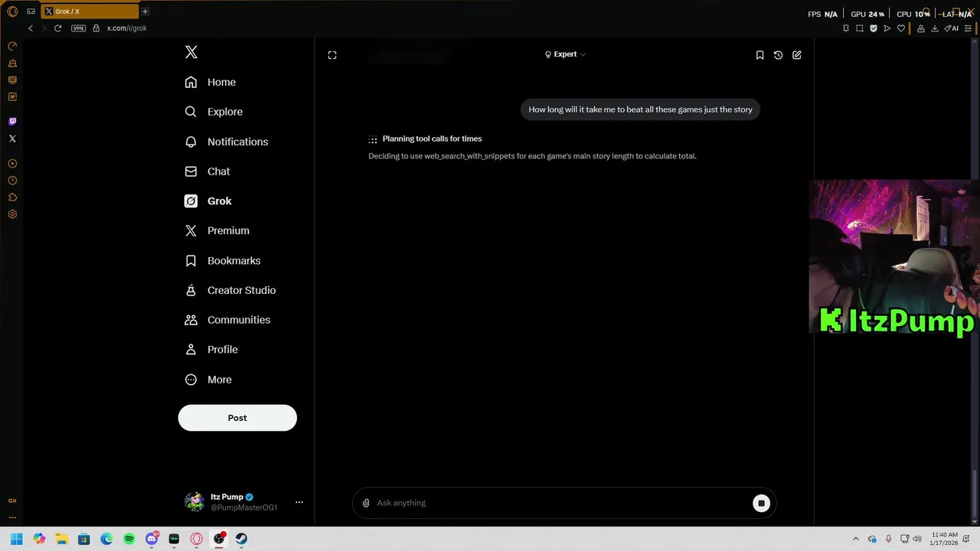Screen dimensions: 980x551
Task: Launch Spotify from the taskbar
Action: click(129, 539)
